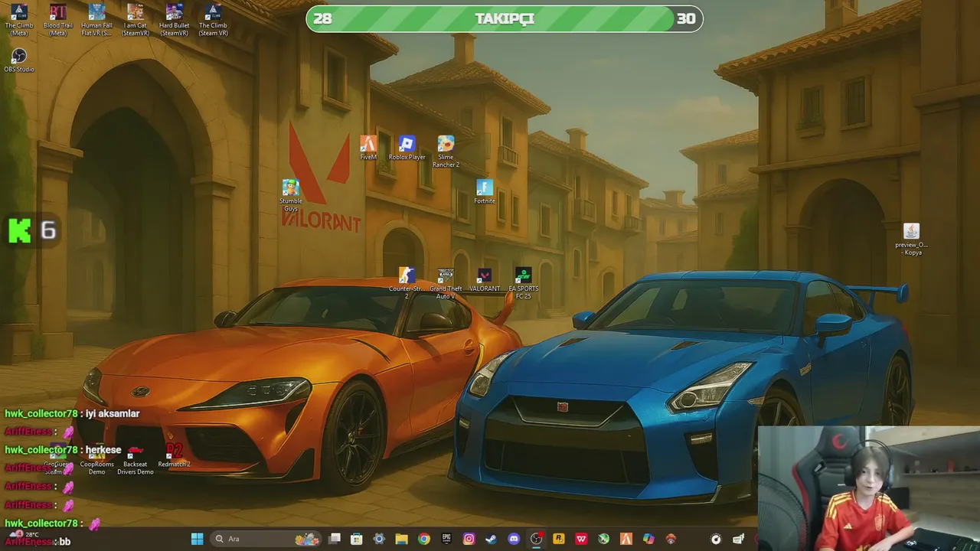Image resolution: width=980 pixels, height=551 pixels.
Task: Click the Ara taskbar search box
Action: coord(264,539)
